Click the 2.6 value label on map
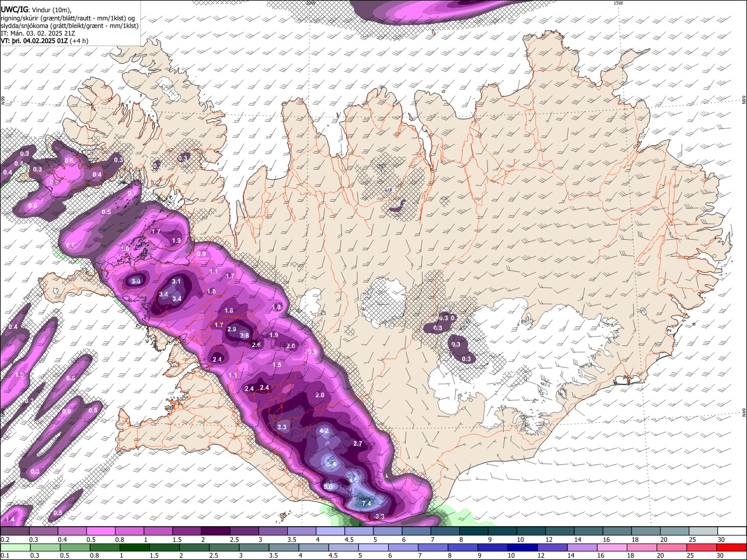Screen dimensions: 747x560 (x=256, y=345)
